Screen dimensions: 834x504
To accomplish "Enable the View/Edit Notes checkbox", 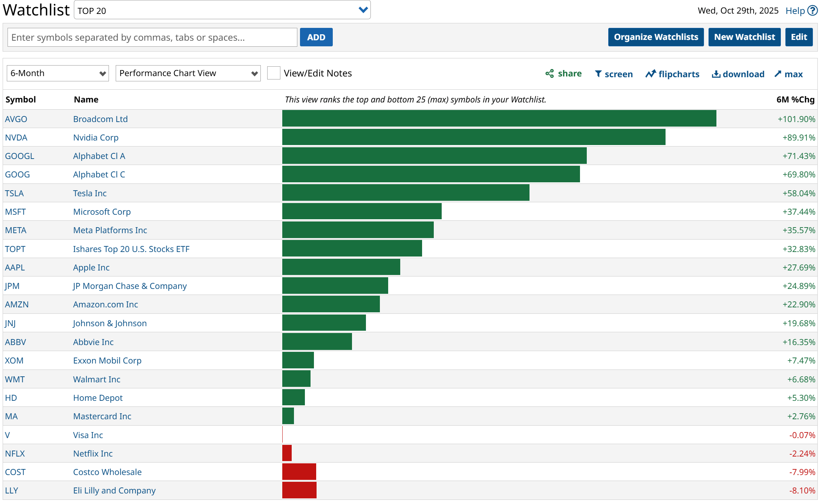I will coord(274,73).
